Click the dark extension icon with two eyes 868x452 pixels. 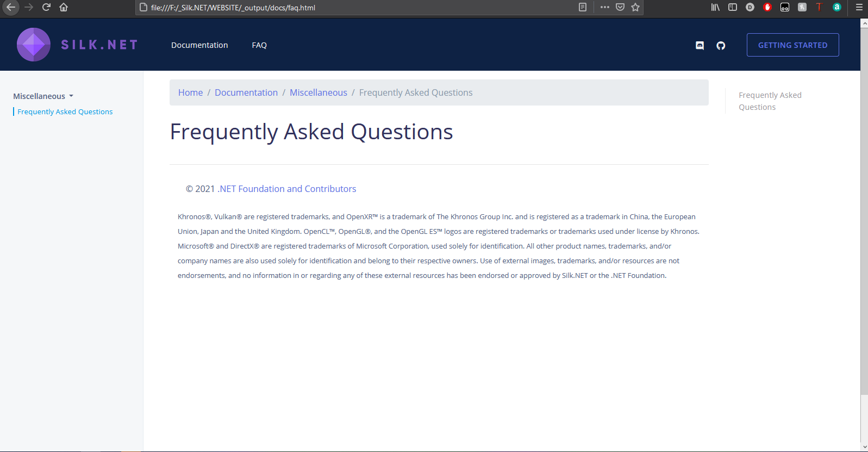(784, 8)
